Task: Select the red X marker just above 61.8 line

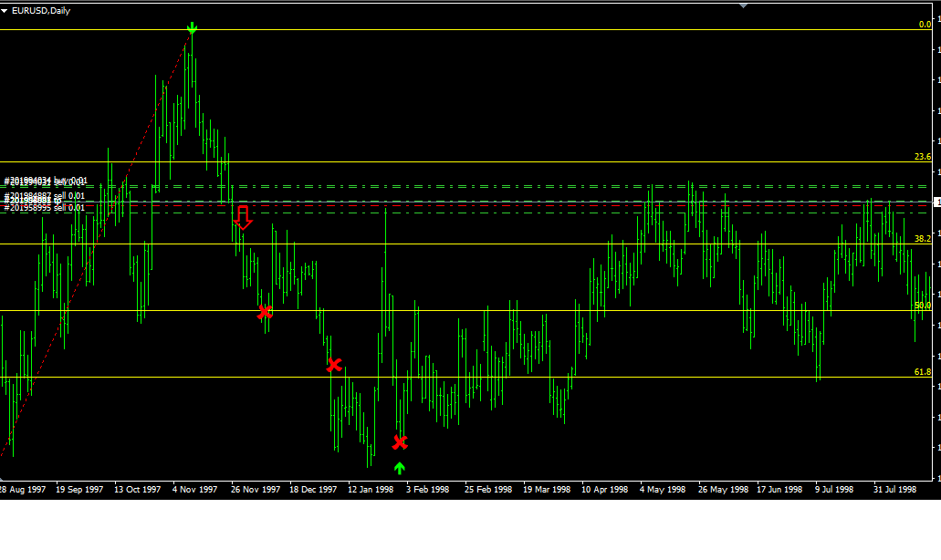Action: (334, 365)
